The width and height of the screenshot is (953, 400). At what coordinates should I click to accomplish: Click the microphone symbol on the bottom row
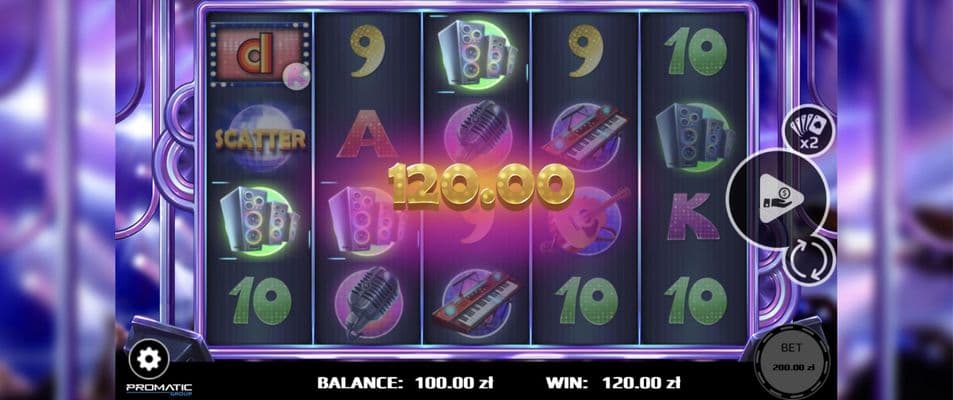[368, 303]
